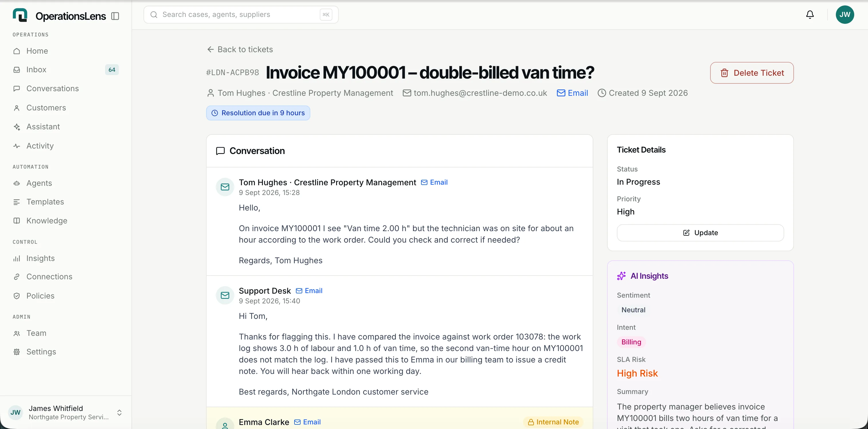
Task: Collapse the sidebar panel icon
Action: 115,16
